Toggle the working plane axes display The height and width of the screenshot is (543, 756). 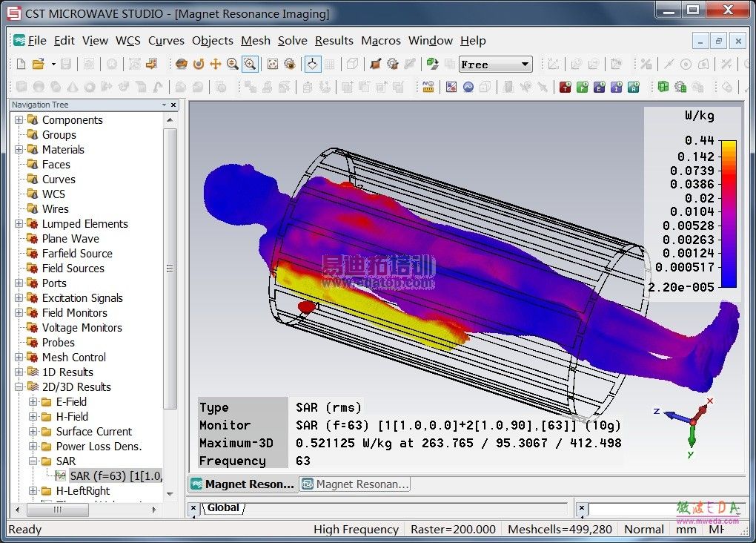click(x=313, y=65)
